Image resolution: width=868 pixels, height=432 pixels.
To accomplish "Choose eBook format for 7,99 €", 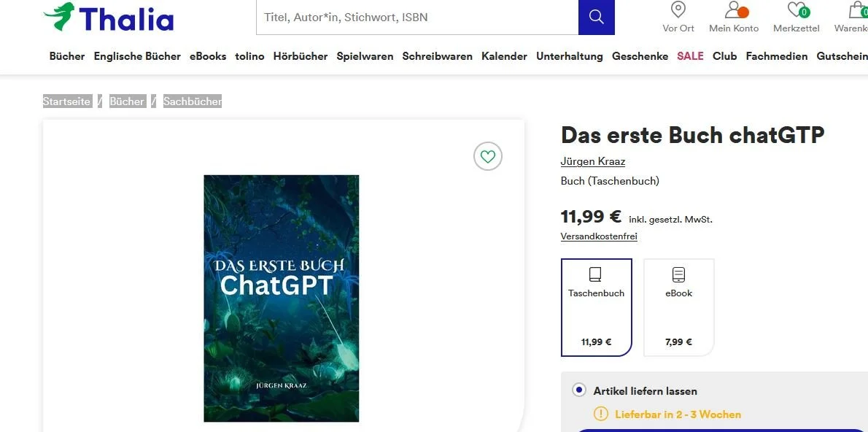I will point(678,307).
